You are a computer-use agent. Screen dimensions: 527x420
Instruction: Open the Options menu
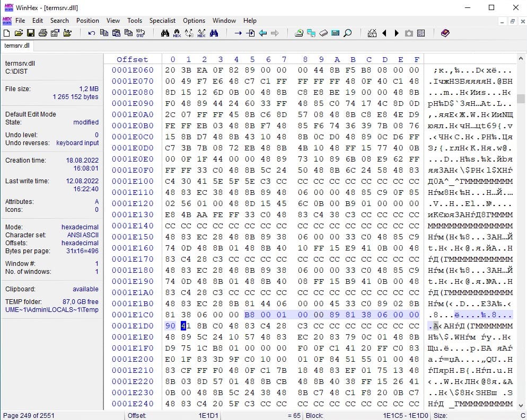194,21
